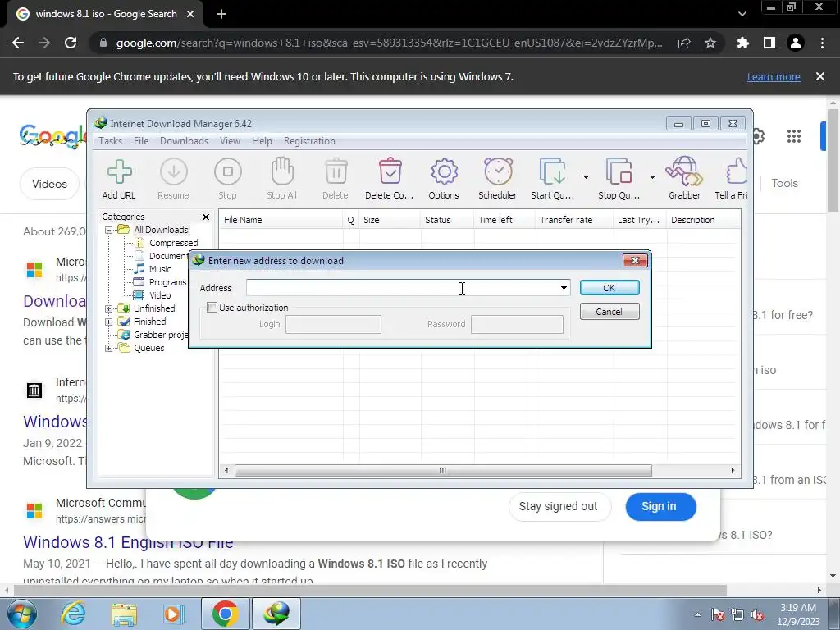840x630 pixels.
Task: Expand the Finished category node
Action: [x=109, y=322]
